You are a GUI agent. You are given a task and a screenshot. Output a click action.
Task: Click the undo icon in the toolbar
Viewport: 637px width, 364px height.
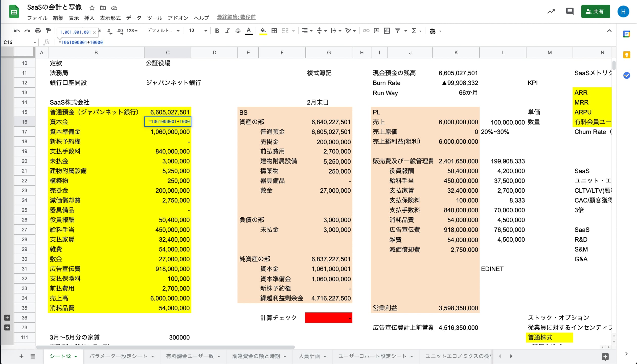pyautogui.click(x=17, y=31)
